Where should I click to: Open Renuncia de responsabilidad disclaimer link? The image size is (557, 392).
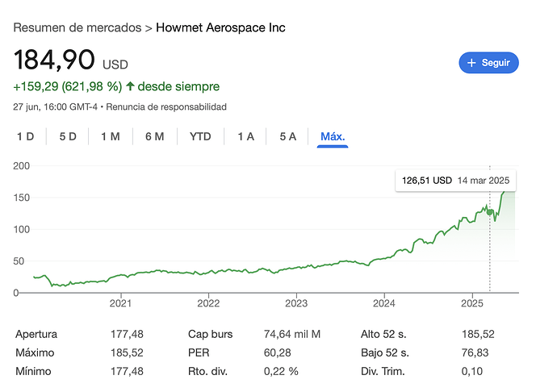[166, 107]
